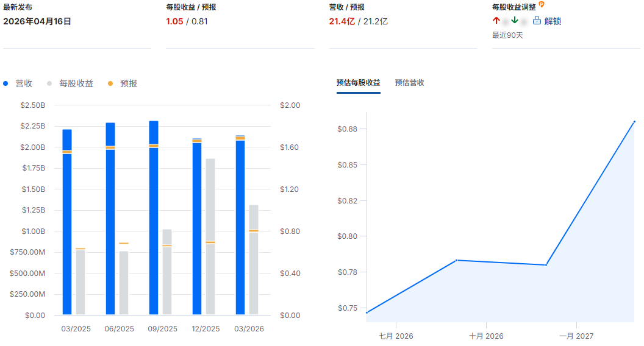Image resolution: width=644 pixels, height=346 pixels.
Task: Click the blue dot for 营收 legend
Action: point(5,83)
